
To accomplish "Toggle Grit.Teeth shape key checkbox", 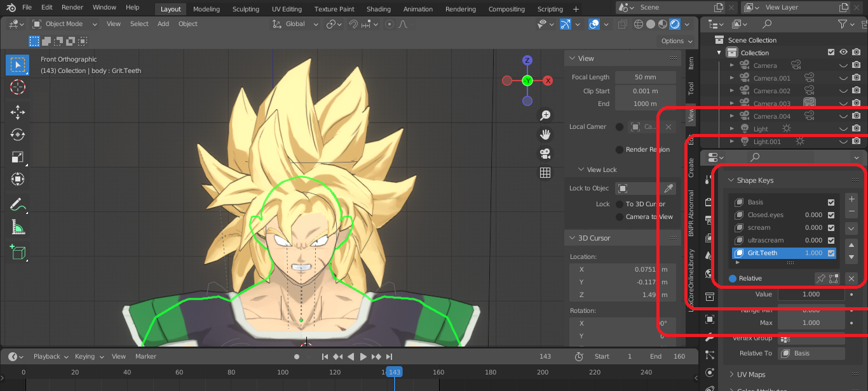I will (831, 253).
